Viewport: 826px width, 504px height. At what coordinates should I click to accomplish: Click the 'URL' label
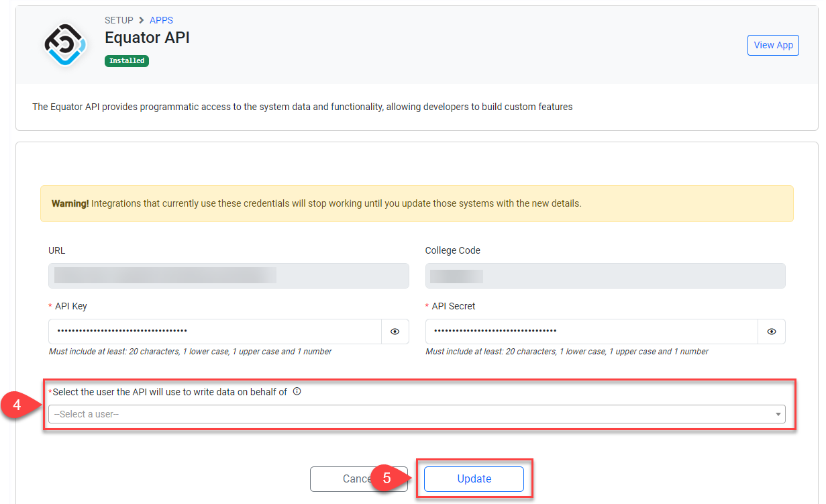point(57,250)
